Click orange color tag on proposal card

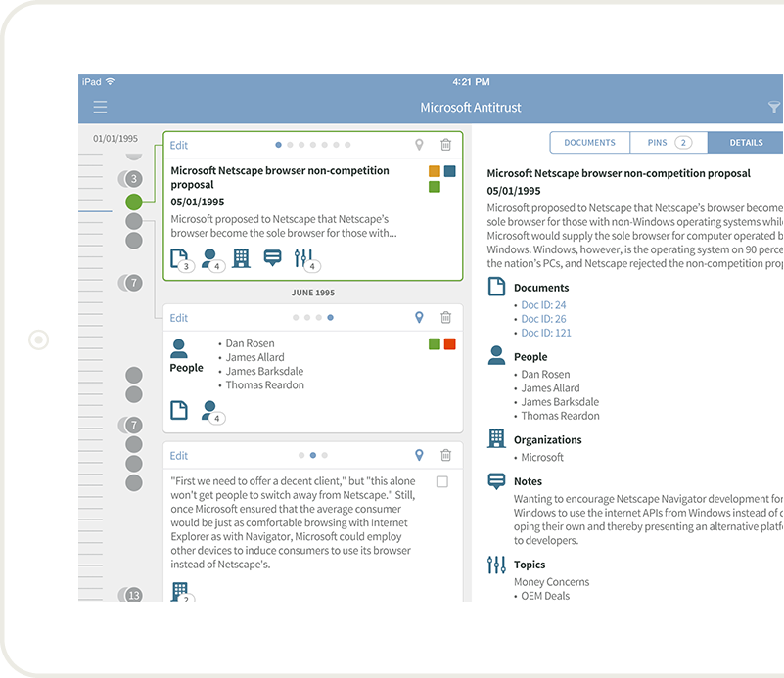point(435,171)
